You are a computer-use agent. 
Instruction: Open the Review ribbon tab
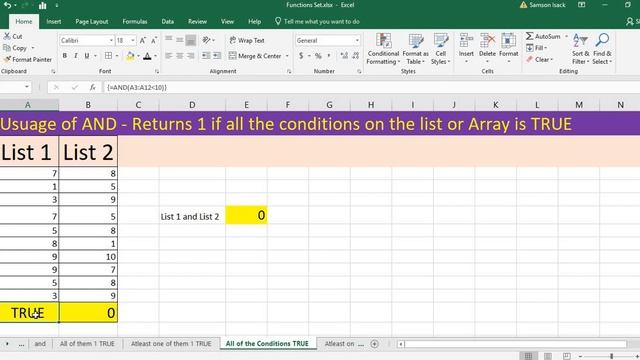[197, 22]
